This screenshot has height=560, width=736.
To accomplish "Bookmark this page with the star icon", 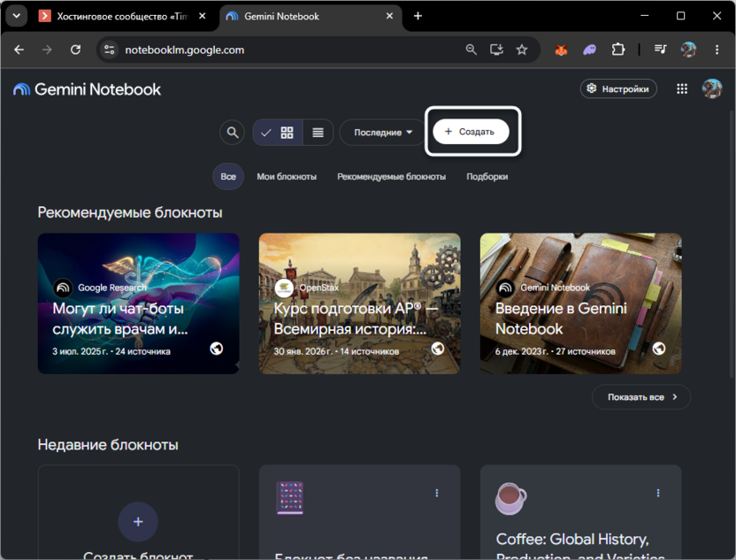I will pos(522,50).
